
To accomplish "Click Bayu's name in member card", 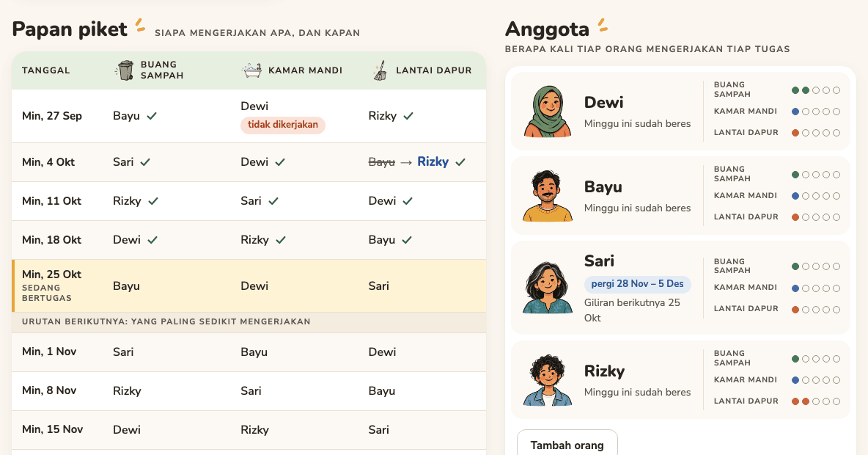I will click(x=603, y=187).
